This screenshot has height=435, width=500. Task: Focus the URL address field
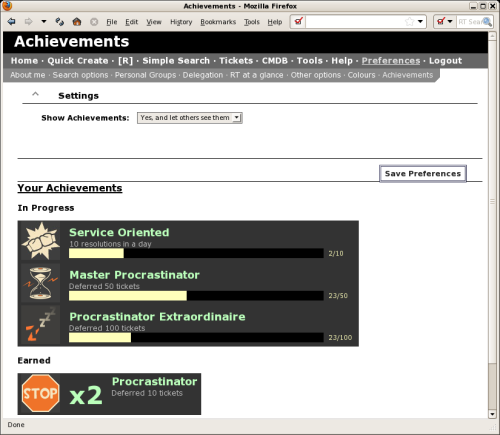[x=354, y=22]
